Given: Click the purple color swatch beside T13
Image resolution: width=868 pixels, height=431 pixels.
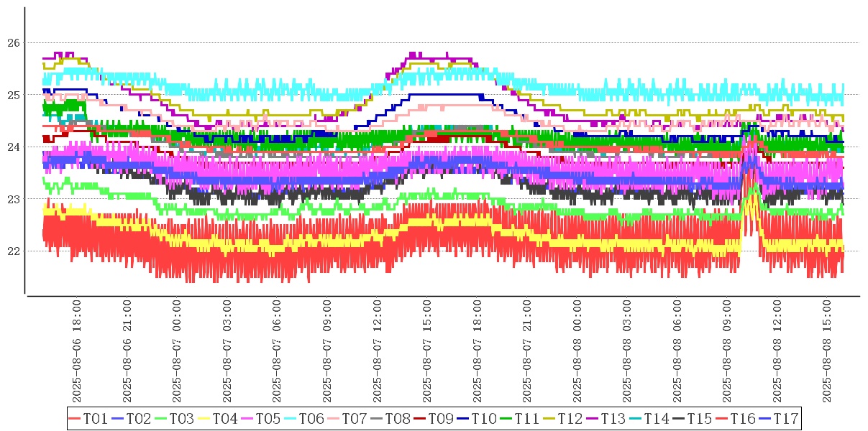Looking at the screenshot, I should 593,419.
